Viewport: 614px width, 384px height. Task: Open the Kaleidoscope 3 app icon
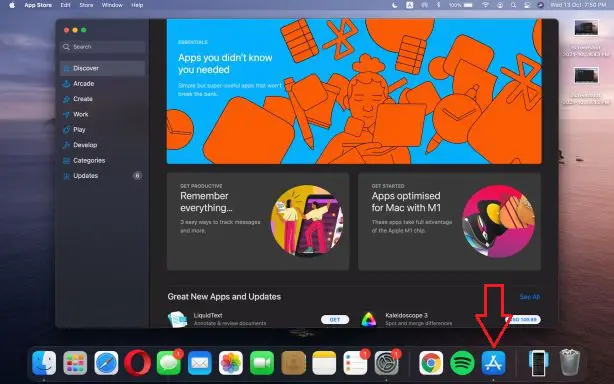pyautogui.click(x=368, y=319)
